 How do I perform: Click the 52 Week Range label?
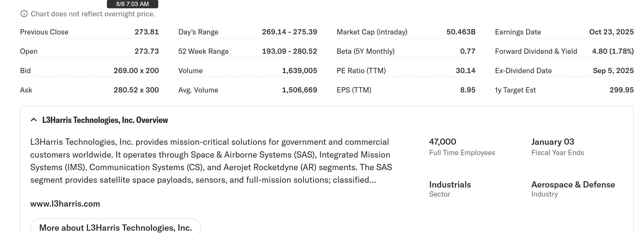[203, 51]
